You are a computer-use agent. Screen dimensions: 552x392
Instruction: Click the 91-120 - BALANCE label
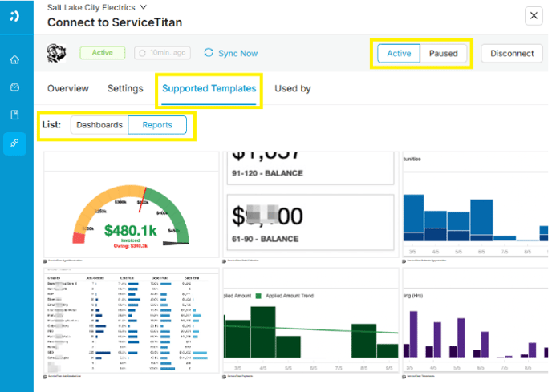coord(267,173)
